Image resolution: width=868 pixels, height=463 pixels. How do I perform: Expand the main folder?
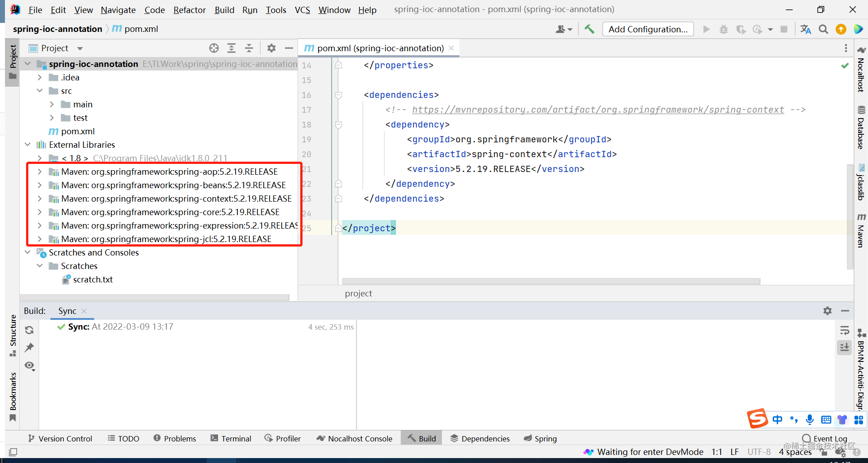(52, 104)
